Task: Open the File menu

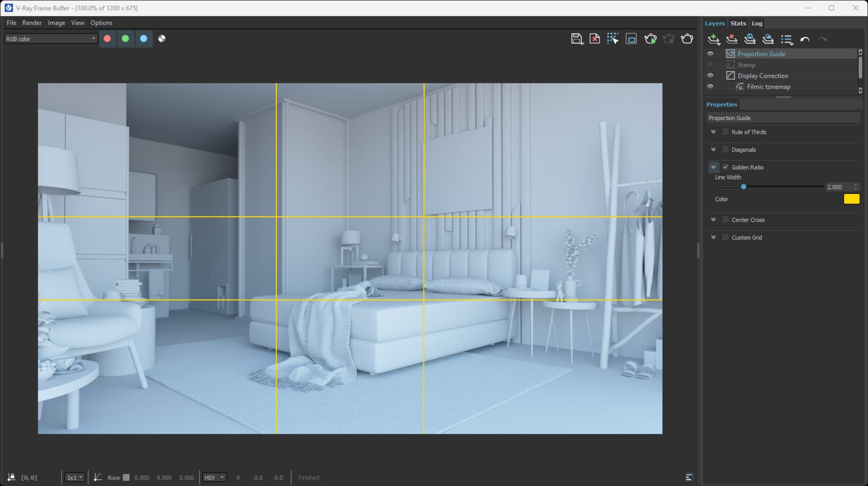Action: tap(11, 23)
